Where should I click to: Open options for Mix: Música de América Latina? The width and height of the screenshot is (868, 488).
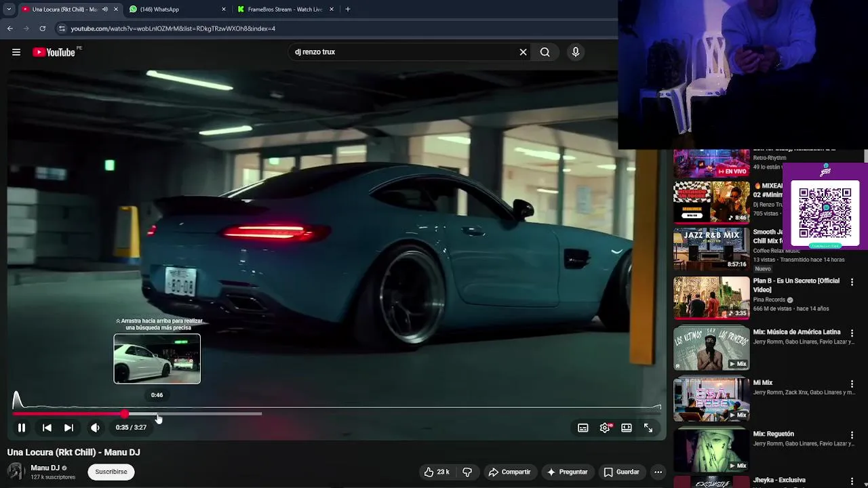click(852, 333)
